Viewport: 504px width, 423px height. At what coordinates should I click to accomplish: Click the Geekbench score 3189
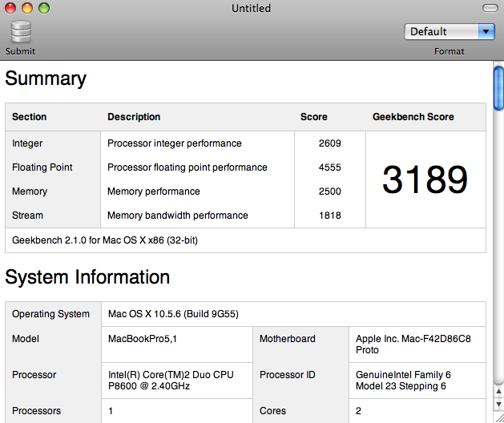pos(425,179)
